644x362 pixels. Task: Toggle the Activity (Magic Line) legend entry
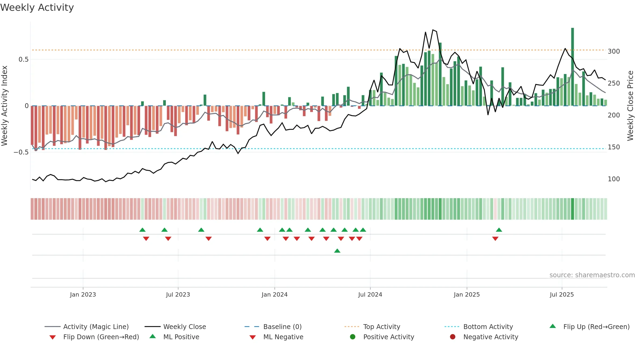point(86,327)
